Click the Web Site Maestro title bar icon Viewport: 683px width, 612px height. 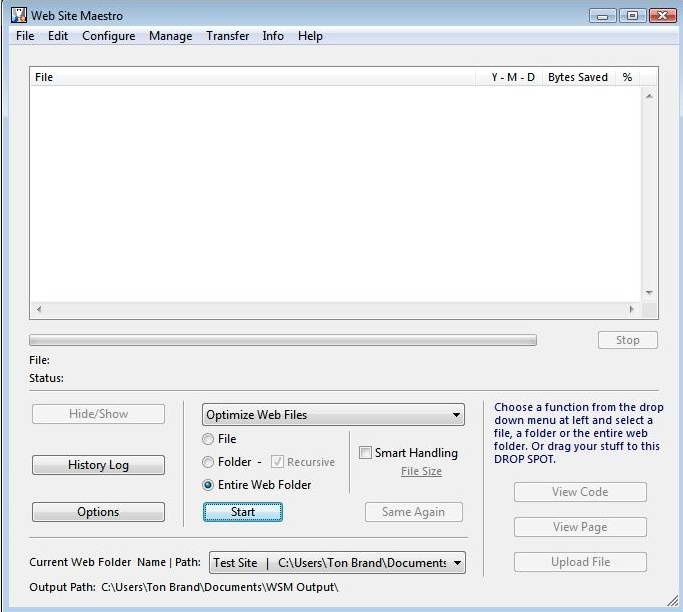tap(19, 16)
